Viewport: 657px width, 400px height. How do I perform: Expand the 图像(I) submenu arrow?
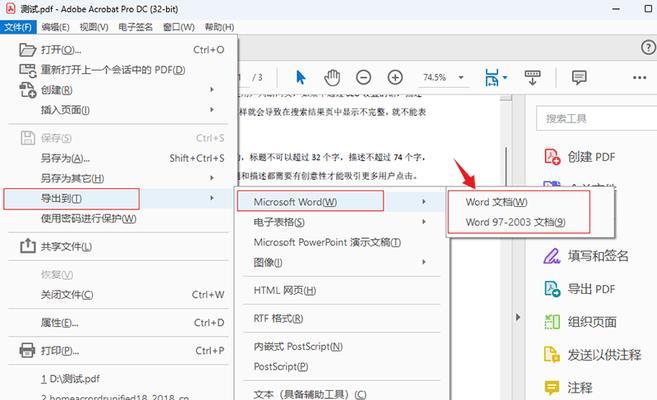424,262
